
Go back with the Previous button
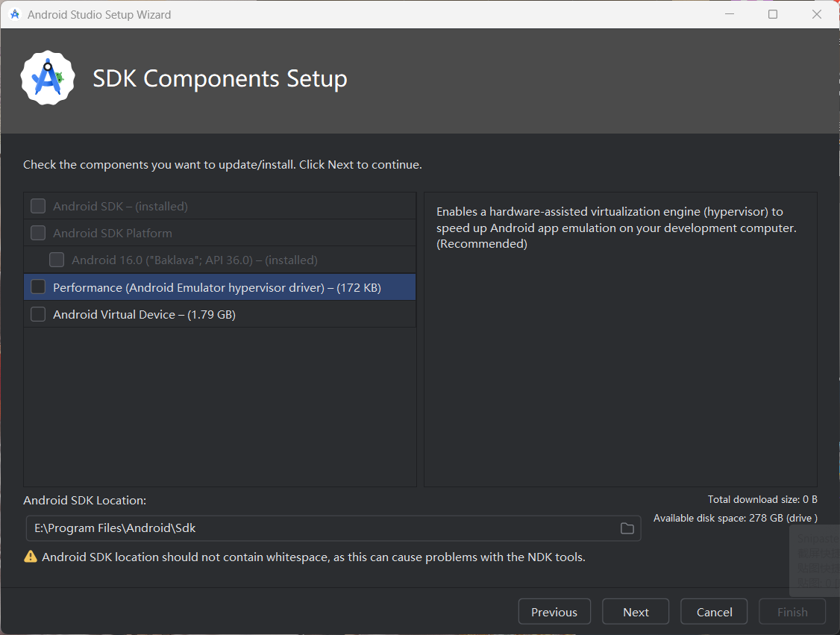click(554, 612)
